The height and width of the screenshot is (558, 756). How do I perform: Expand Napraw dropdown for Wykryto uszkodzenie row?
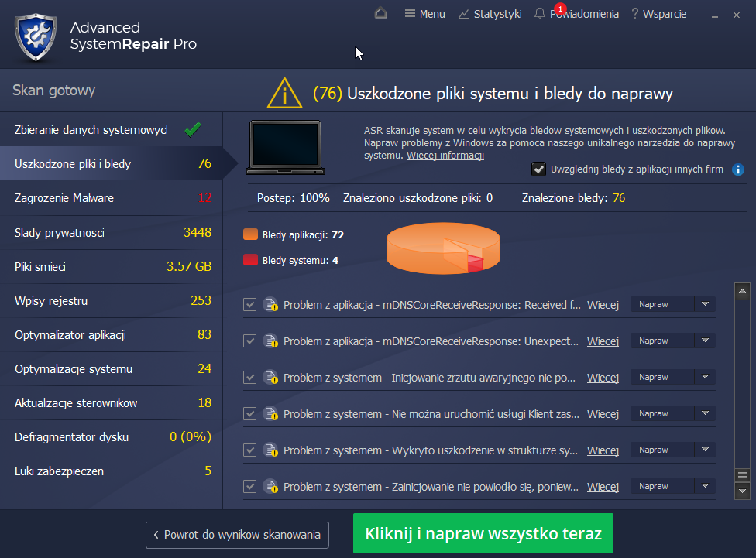706,450
